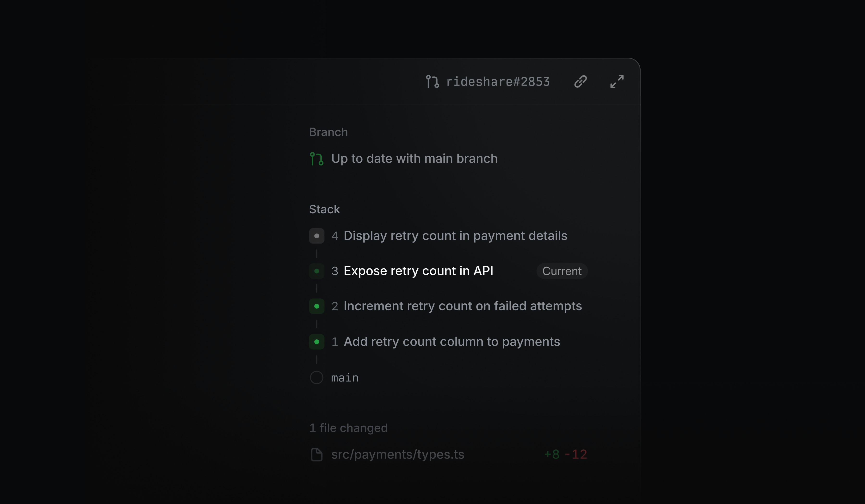Click the main branch circle icon

click(x=316, y=377)
